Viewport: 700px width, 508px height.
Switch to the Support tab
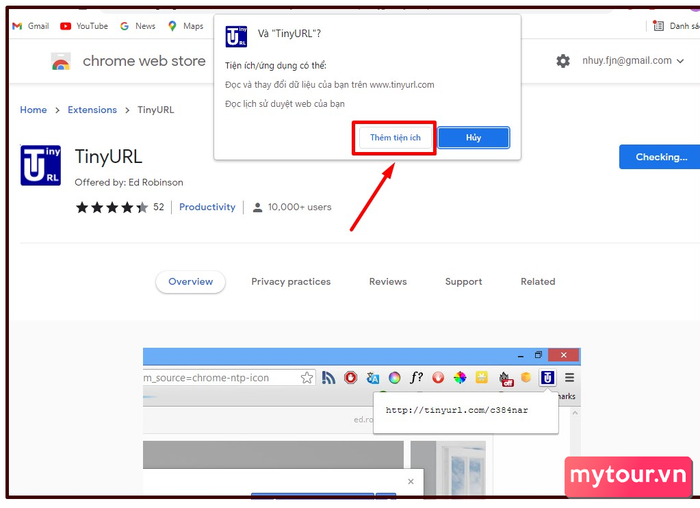[463, 282]
